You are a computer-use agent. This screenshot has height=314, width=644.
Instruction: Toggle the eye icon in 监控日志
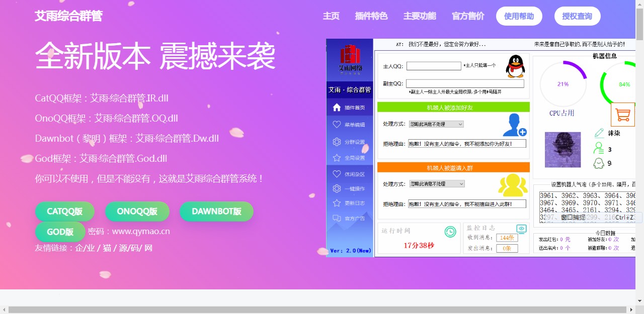point(521,229)
